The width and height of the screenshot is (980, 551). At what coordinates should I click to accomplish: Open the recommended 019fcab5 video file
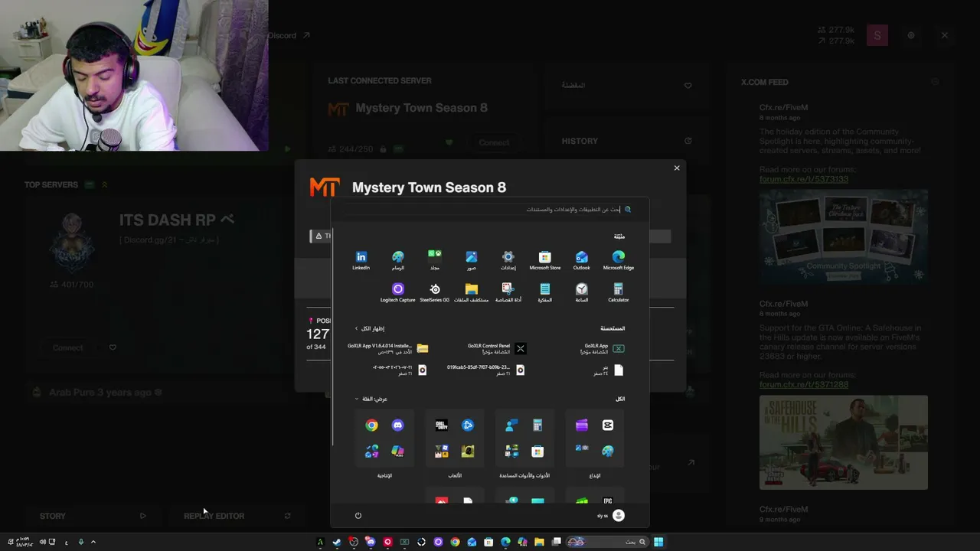click(485, 370)
